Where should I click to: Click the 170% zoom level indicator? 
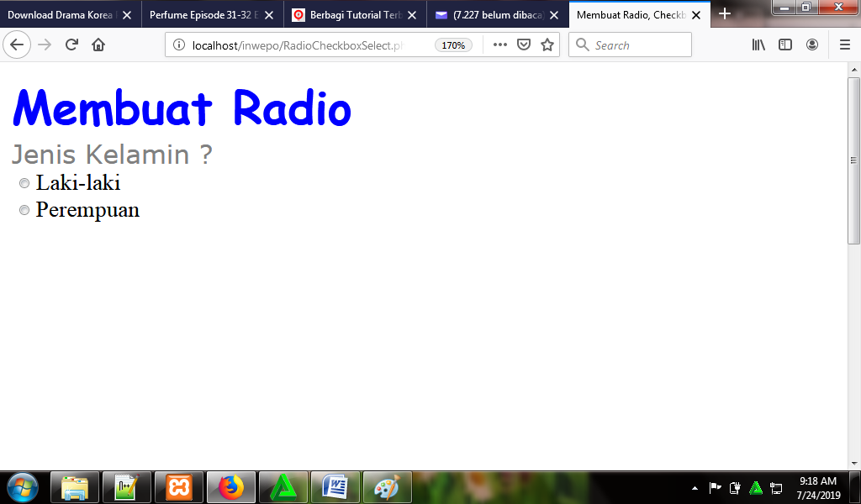tap(452, 45)
